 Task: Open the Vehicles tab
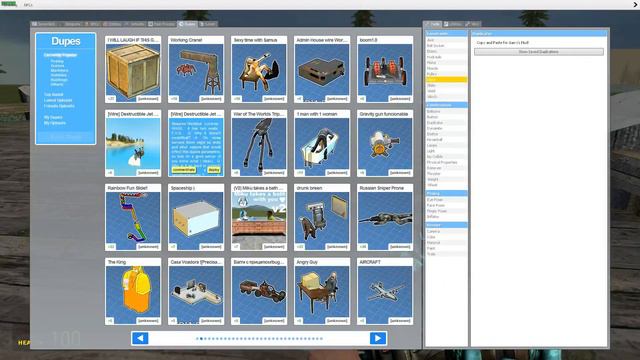[x=135, y=24]
